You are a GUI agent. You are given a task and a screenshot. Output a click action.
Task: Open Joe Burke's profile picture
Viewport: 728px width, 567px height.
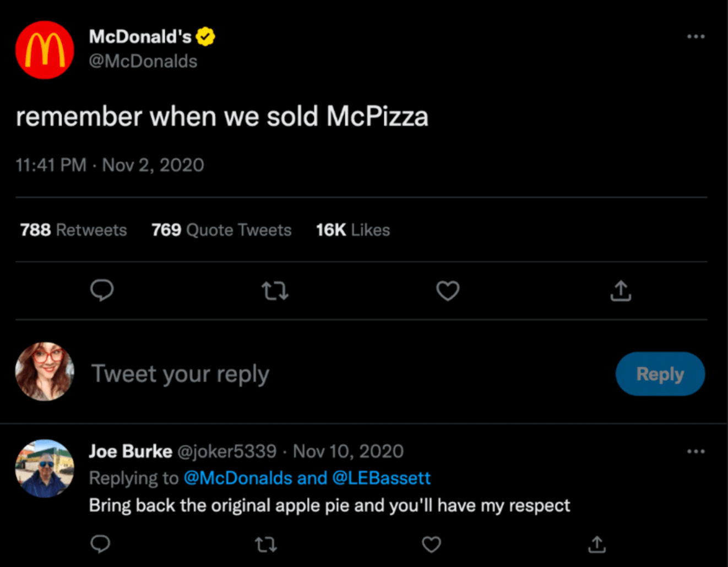click(45, 468)
